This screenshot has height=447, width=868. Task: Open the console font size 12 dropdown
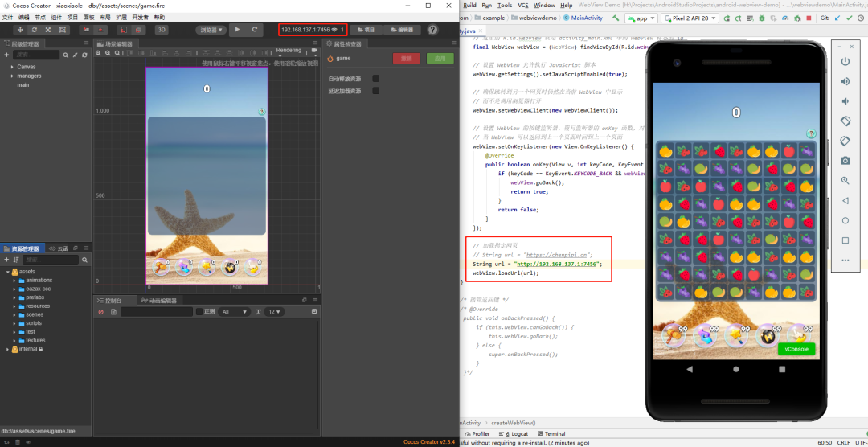274,312
